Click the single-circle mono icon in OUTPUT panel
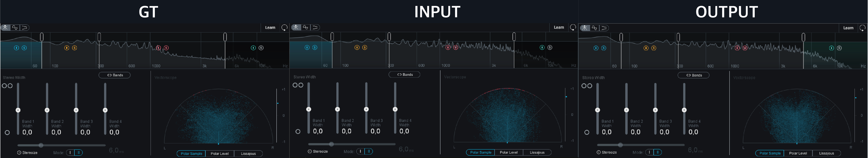 (x=587, y=132)
